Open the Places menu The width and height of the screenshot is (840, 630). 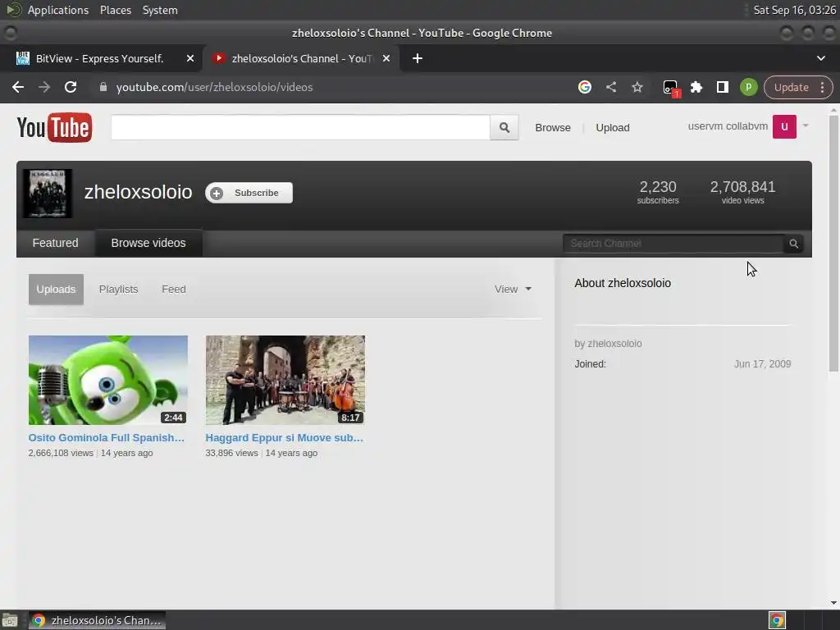coord(115,10)
